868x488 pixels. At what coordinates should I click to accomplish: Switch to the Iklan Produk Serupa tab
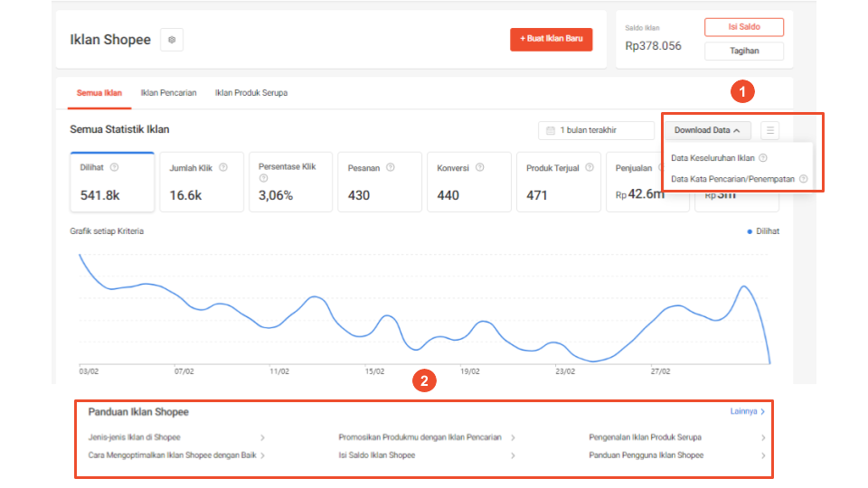[251, 93]
